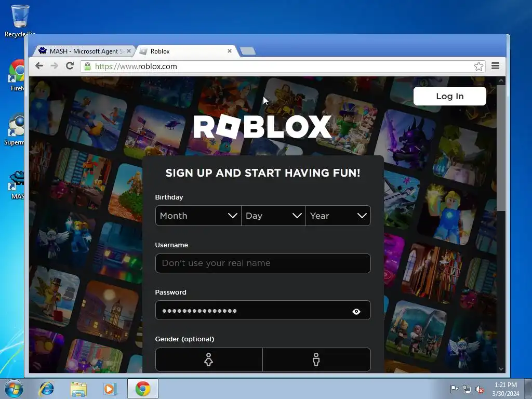
Task: Click the Username input field
Action: coord(263,263)
